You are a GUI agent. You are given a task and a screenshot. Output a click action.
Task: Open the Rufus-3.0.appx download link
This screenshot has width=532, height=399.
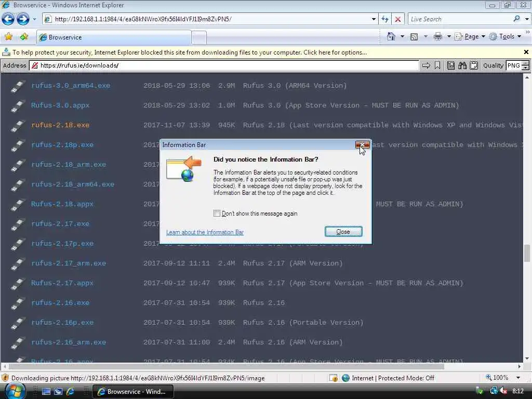point(60,105)
